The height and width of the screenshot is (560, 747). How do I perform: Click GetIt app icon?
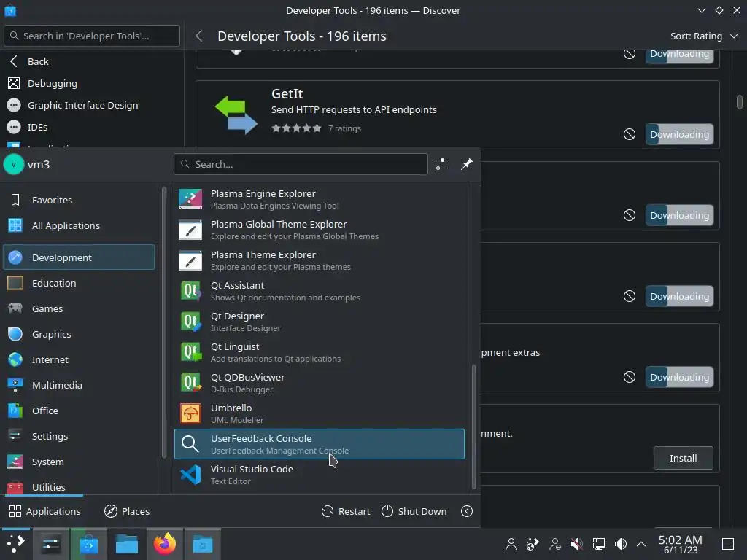coord(236,114)
